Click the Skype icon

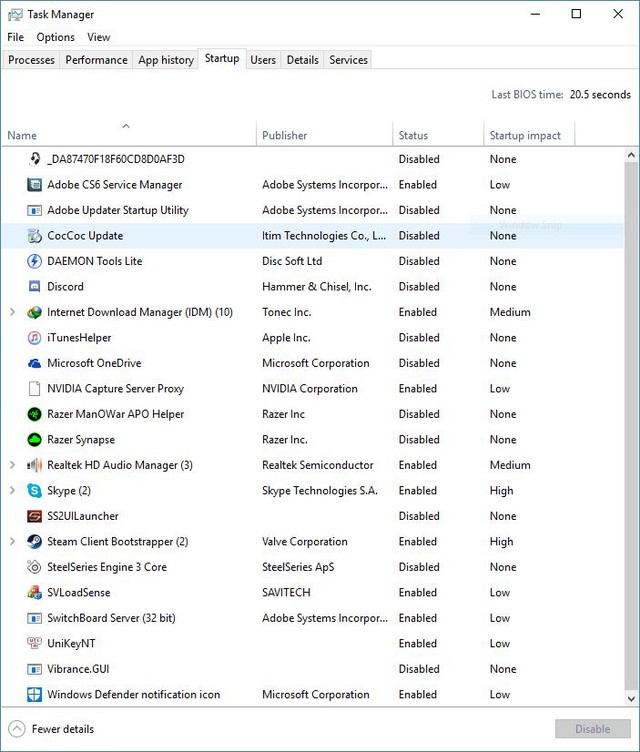point(34,490)
